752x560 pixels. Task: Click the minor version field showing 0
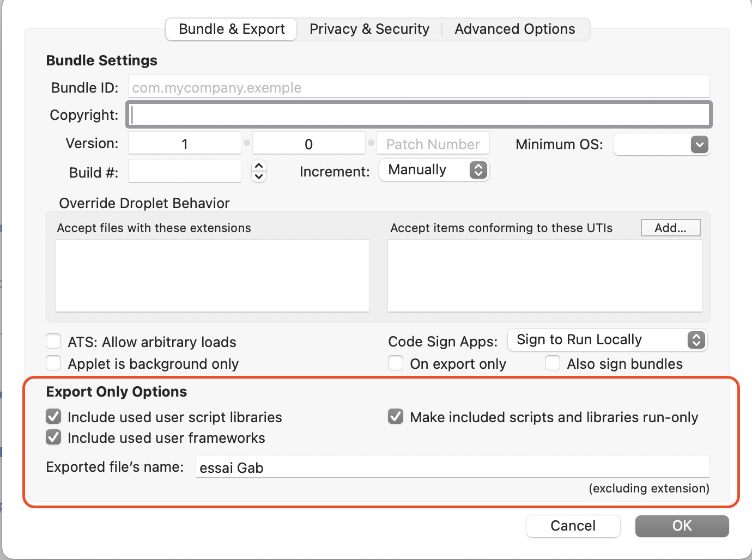click(309, 144)
